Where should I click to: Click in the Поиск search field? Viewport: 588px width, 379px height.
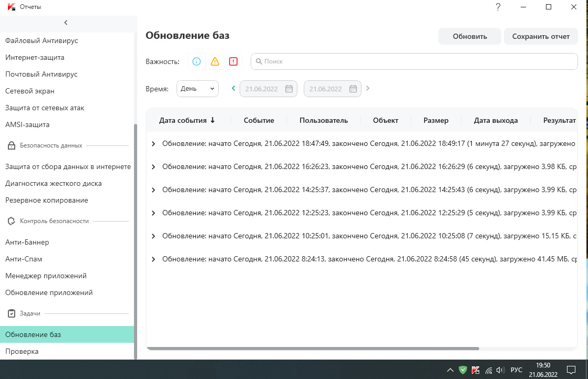(414, 61)
